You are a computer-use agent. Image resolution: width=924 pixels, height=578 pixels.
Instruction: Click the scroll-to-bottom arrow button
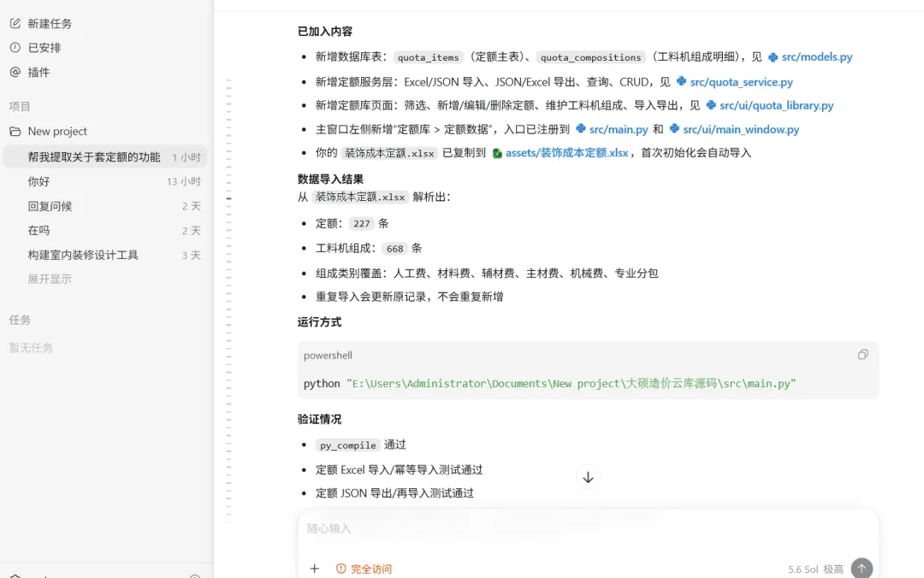click(588, 477)
